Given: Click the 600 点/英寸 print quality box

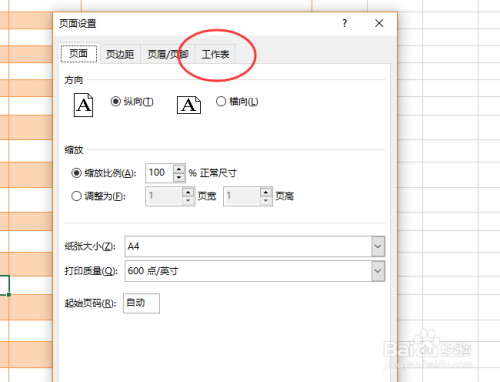Looking at the screenshot, I should [255, 271].
